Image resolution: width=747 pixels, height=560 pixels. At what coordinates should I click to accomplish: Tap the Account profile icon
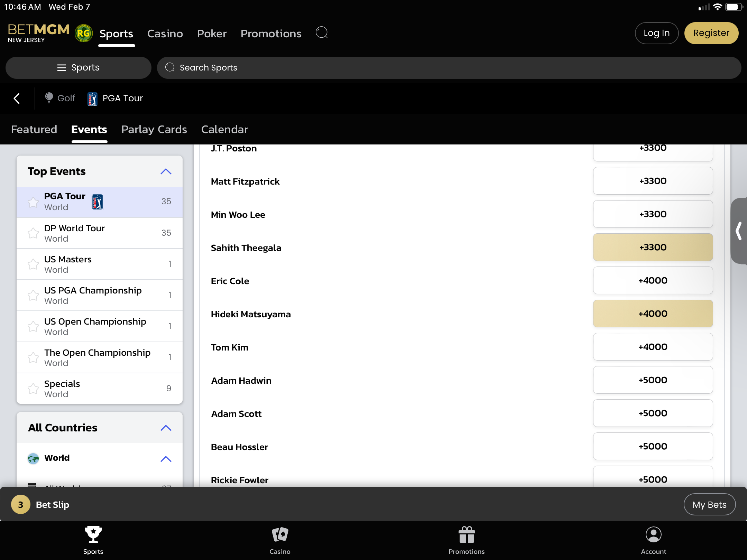(x=653, y=535)
